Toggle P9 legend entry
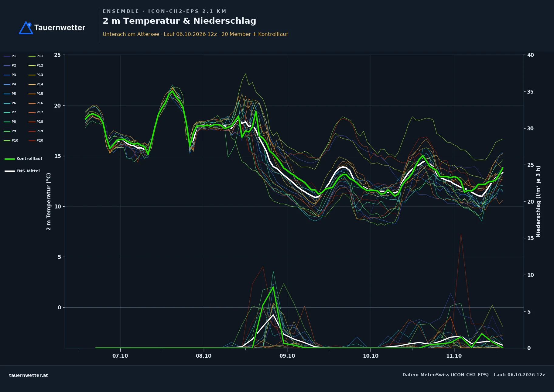Image resolution: width=554 pixels, height=392 pixels. 10,131
